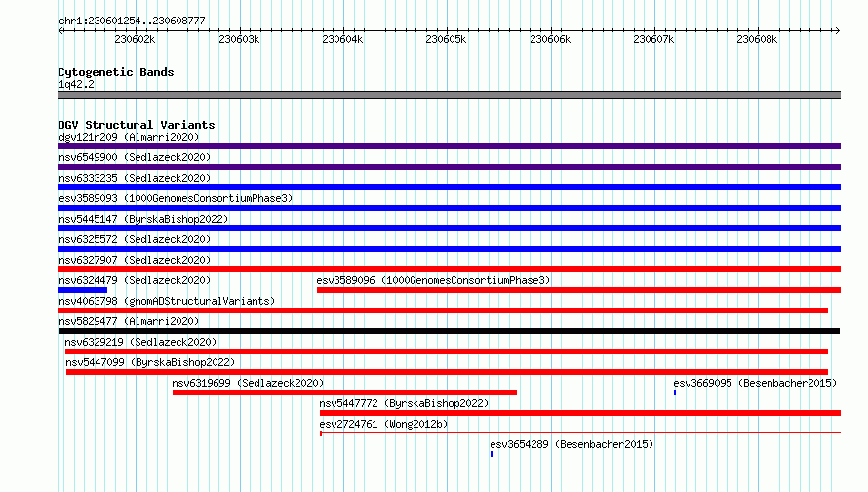
Task: Click the black nsv5829477 variant bar
Action: (x=449, y=331)
